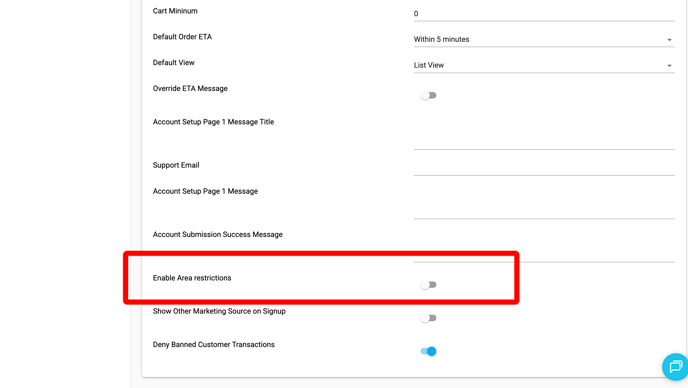Turn on Show Other Marketing Source toggle
688x388 pixels.
pos(428,318)
